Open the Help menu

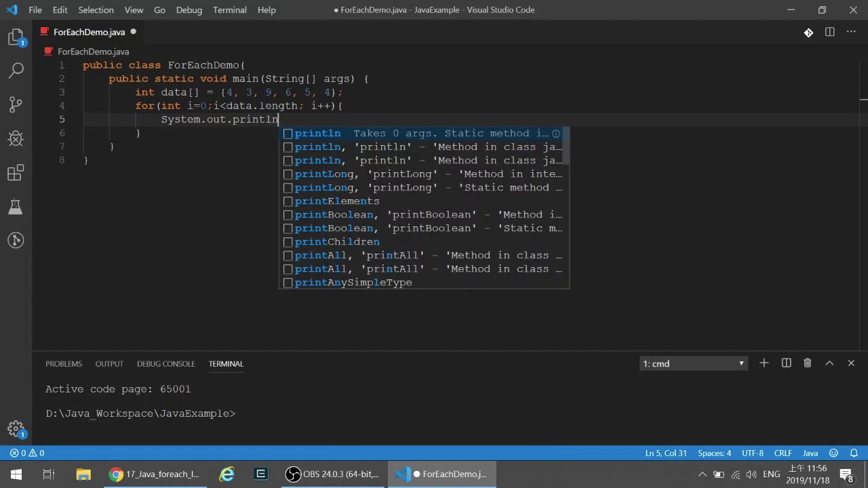tap(267, 10)
